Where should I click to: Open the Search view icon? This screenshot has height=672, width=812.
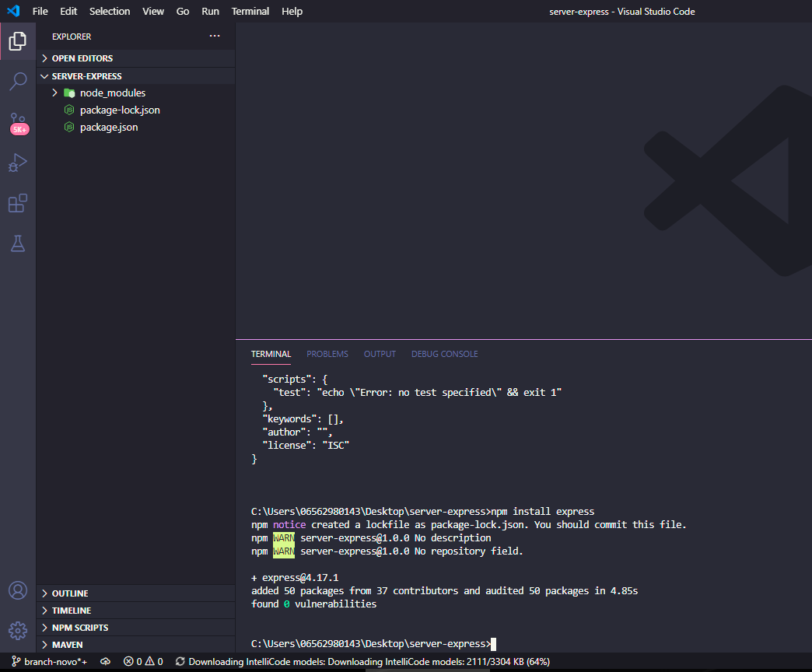click(17, 82)
